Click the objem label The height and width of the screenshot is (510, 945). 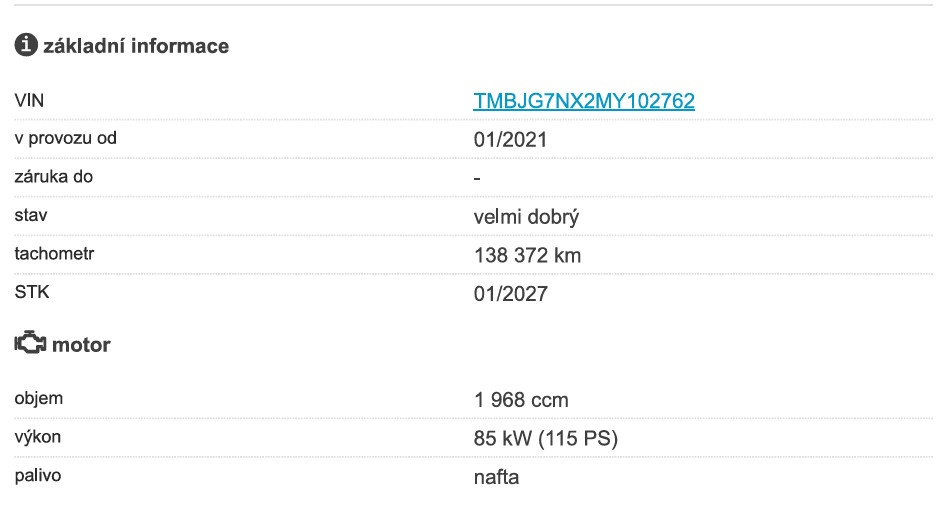tap(39, 398)
